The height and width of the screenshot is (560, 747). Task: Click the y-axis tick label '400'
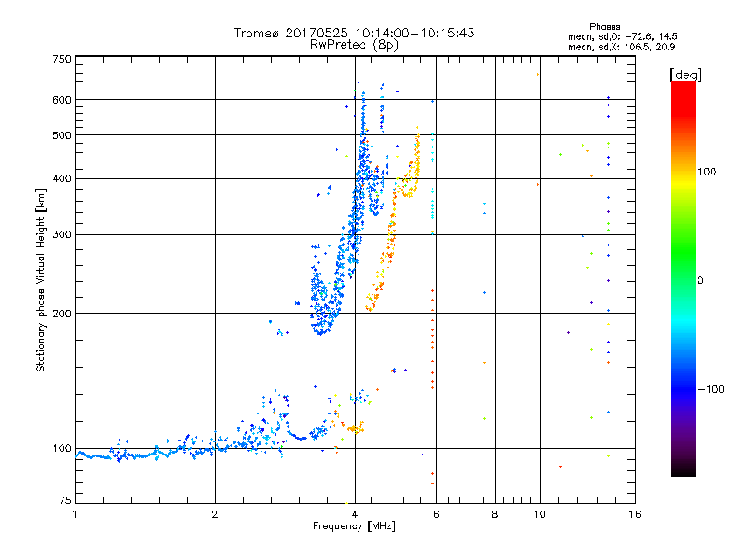coord(62,179)
